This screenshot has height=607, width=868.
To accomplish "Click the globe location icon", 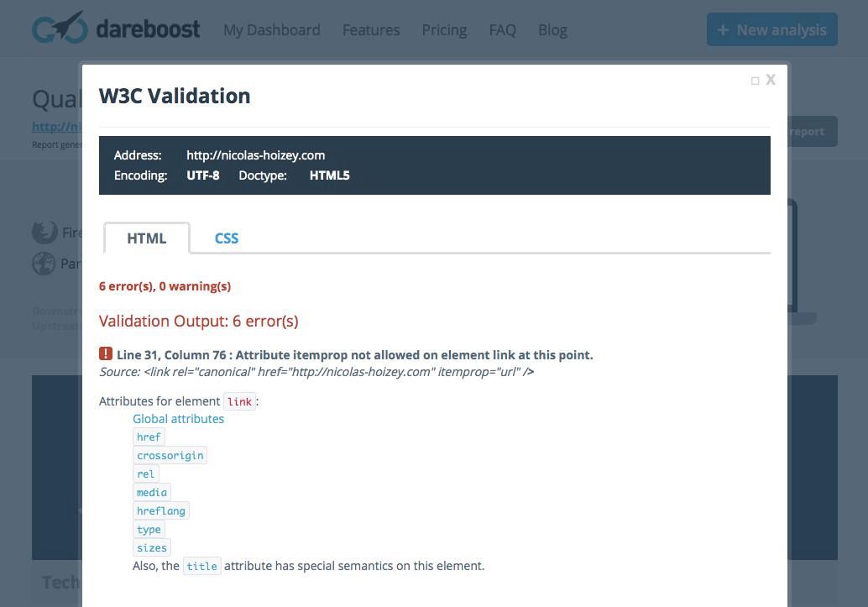I will click(44, 264).
